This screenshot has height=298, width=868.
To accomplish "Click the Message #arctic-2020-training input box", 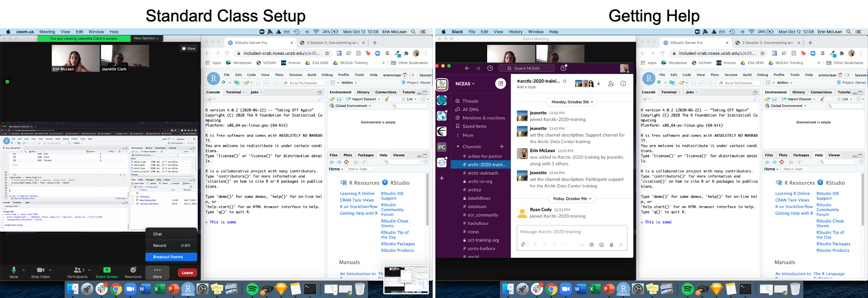I will 572,232.
